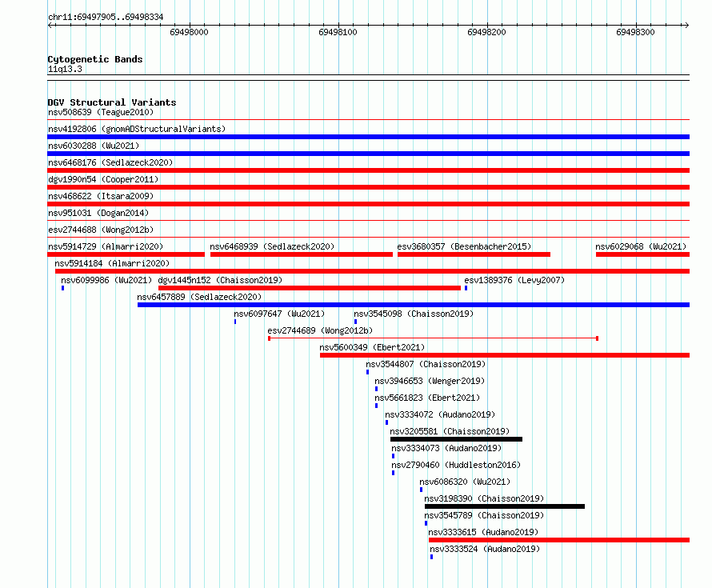Click the nsv2790460 (Huddleston2016) blue marker
Viewport: 712px width, 588px height.
(x=394, y=473)
